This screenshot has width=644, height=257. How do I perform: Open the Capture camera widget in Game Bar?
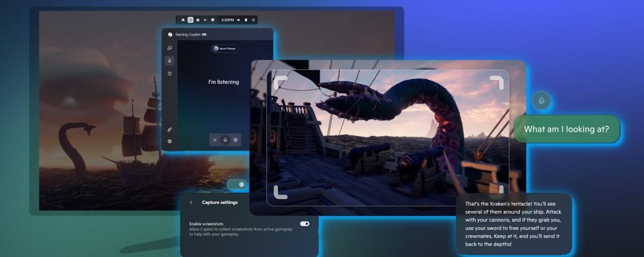click(x=197, y=20)
